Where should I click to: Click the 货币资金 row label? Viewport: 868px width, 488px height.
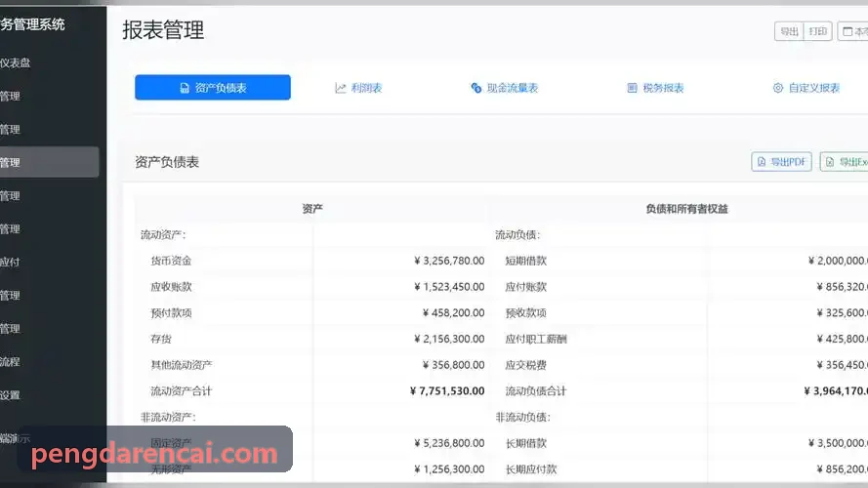[x=171, y=261]
